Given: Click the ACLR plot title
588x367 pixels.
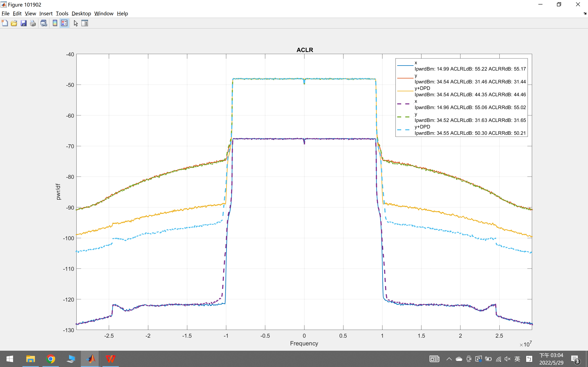Looking at the screenshot, I should (305, 50).
